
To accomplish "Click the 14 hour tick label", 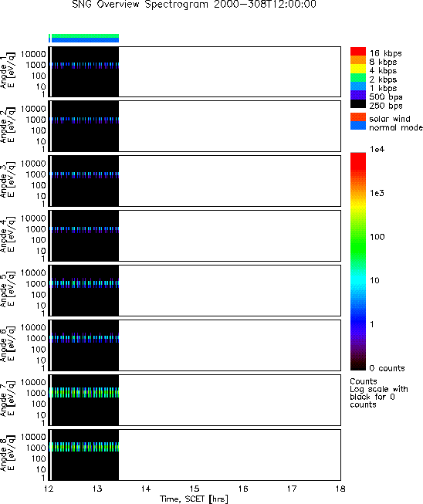I will point(146,489).
